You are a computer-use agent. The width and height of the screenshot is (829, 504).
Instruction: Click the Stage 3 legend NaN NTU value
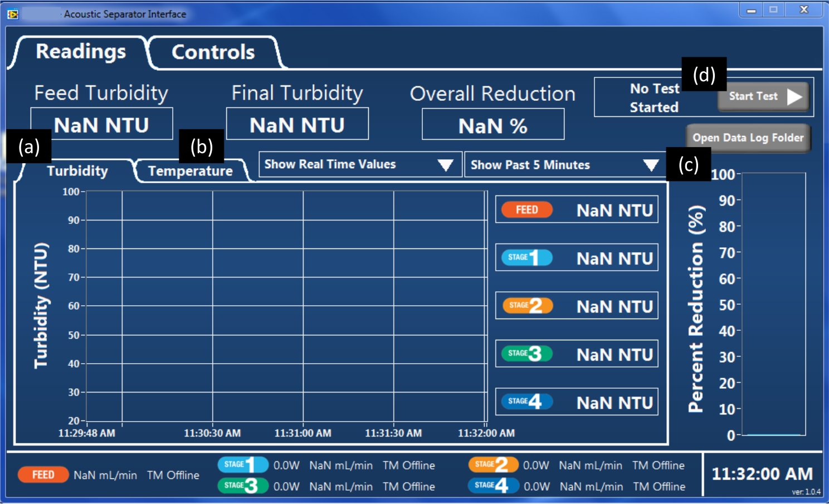[615, 354]
